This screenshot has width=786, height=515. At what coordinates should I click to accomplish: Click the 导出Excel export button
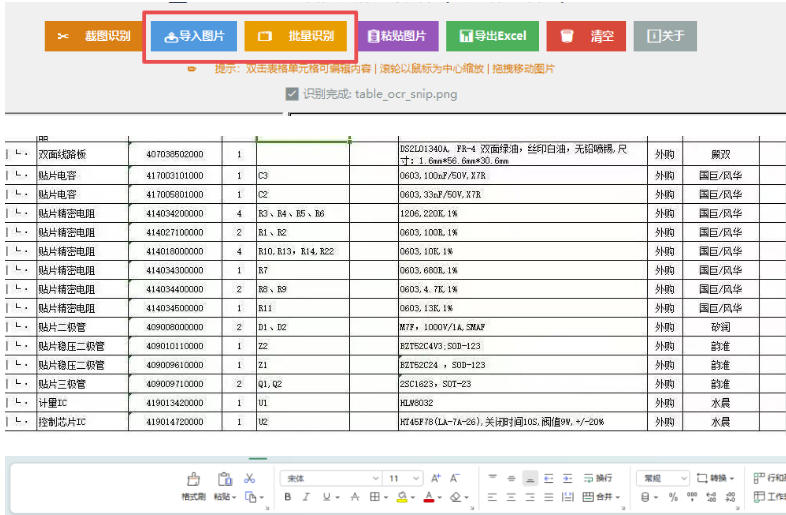(x=492, y=36)
